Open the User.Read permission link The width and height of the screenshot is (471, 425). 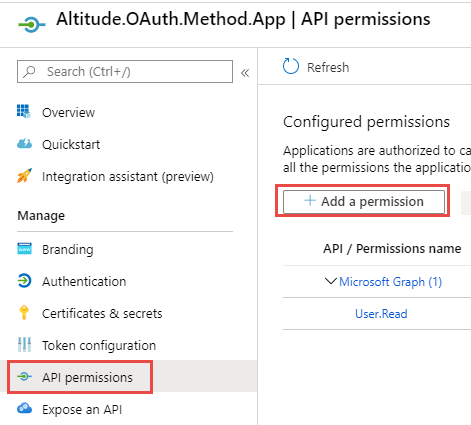[381, 314]
